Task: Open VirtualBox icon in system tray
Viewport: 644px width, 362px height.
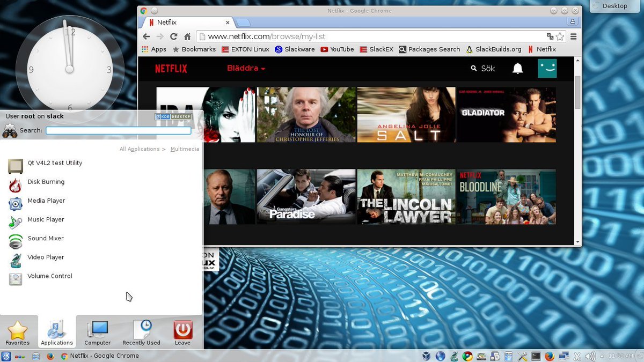Action: pyautogui.click(x=426, y=356)
